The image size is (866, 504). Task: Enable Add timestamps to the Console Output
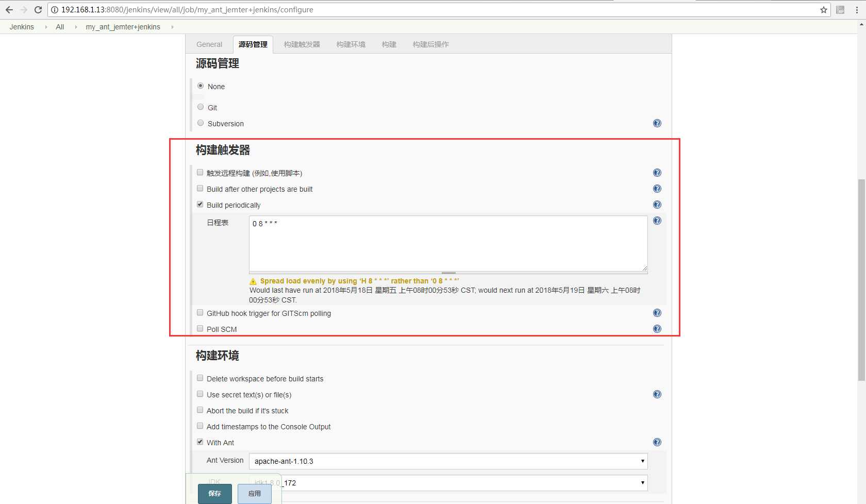coord(200,426)
